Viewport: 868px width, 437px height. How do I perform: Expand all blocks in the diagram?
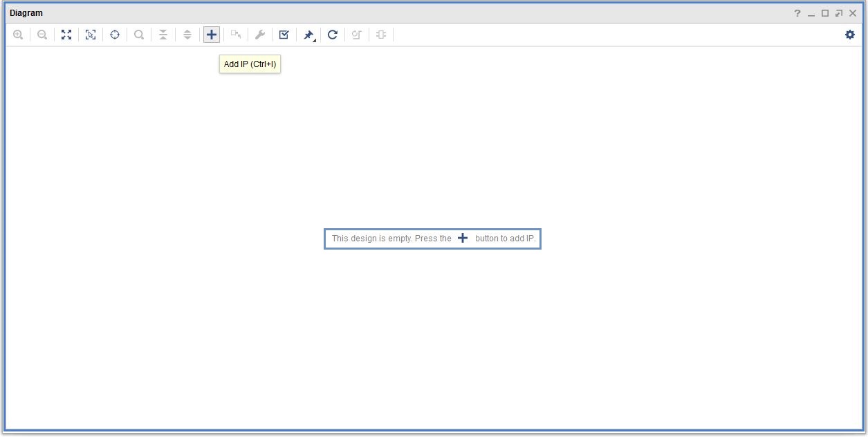point(187,35)
